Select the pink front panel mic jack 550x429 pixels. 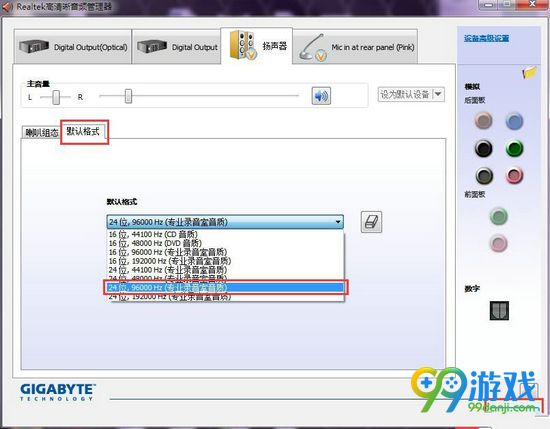tap(498, 243)
